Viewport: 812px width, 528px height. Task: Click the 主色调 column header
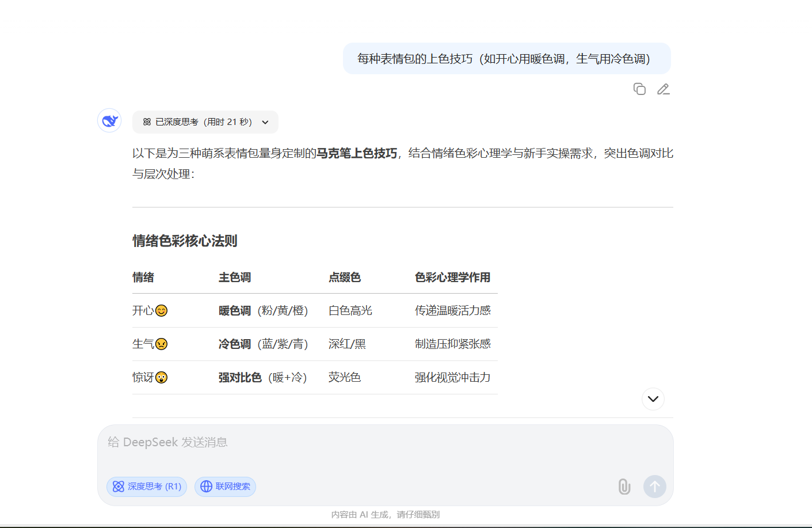[235, 278]
